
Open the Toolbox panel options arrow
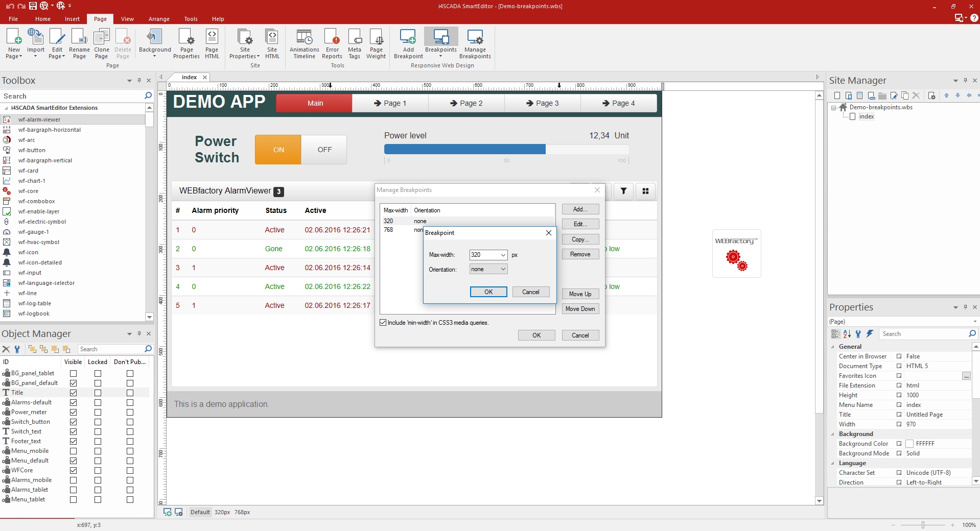coord(129,81)
